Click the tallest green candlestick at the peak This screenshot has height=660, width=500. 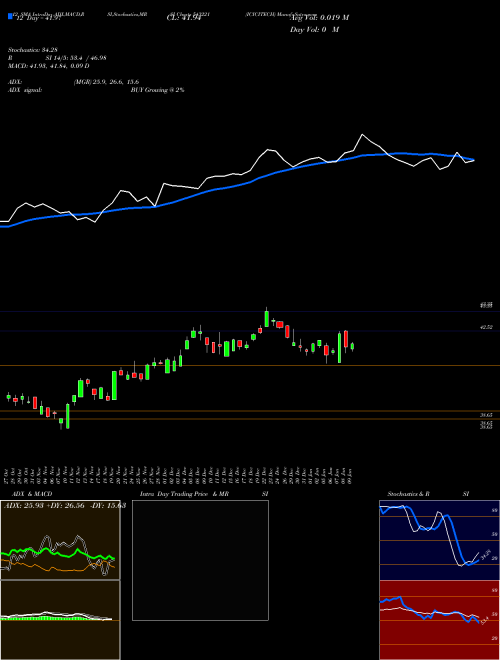pyautogui.click(x=266, y=319)
